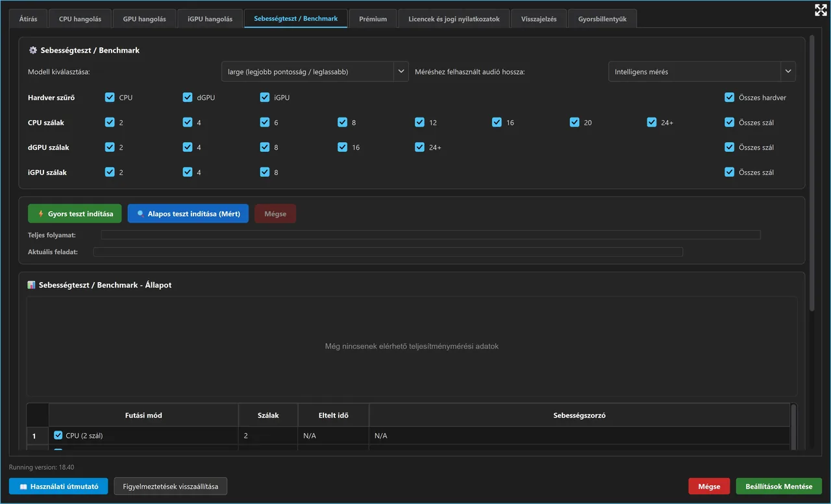Screen dimensions: 831x504
Task: Click the Teljes folyamat progress bar
Action: pos(430,235)
